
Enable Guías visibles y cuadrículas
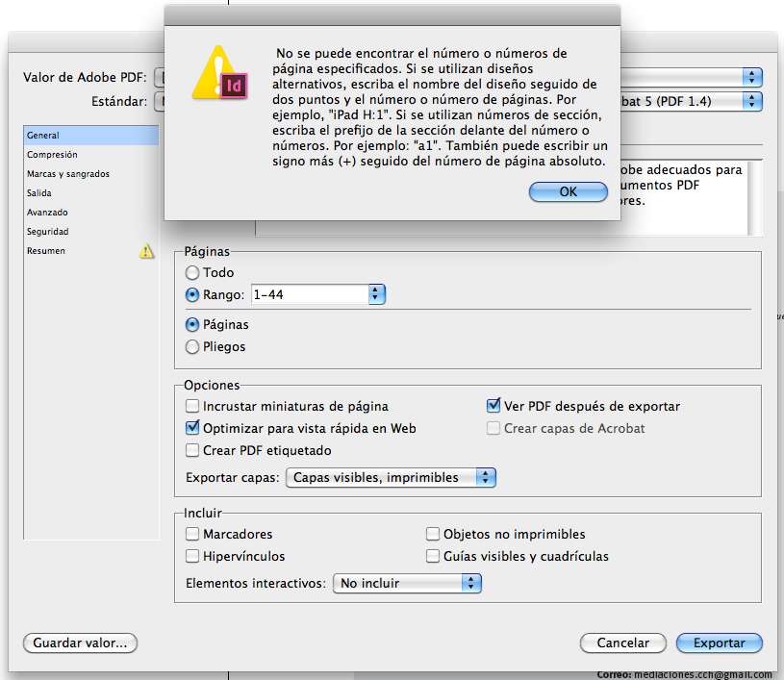[433, 556]
